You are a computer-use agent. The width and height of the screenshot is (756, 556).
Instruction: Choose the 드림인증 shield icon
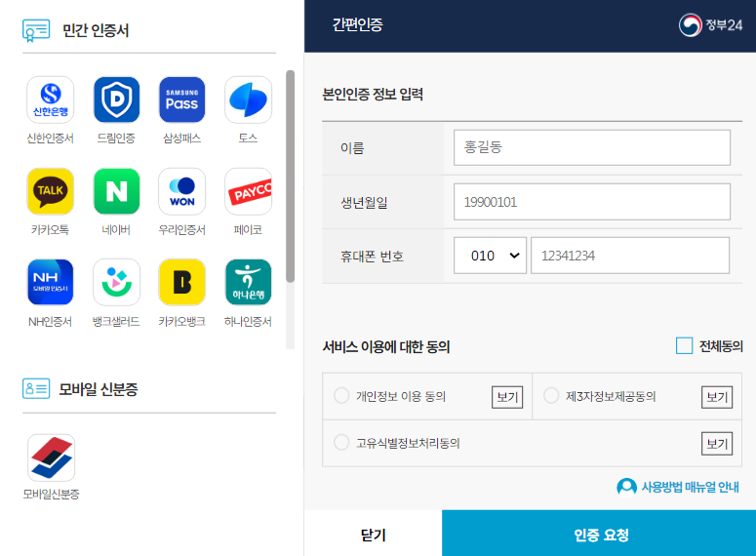tap(116, 99)
